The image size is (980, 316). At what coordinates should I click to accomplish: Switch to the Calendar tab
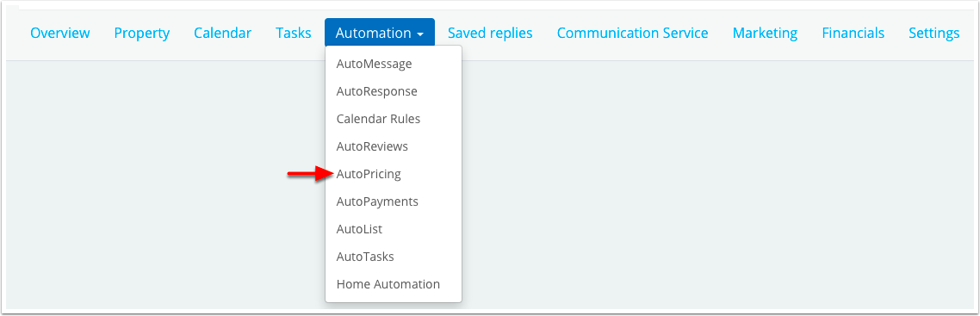click(222, 33)
